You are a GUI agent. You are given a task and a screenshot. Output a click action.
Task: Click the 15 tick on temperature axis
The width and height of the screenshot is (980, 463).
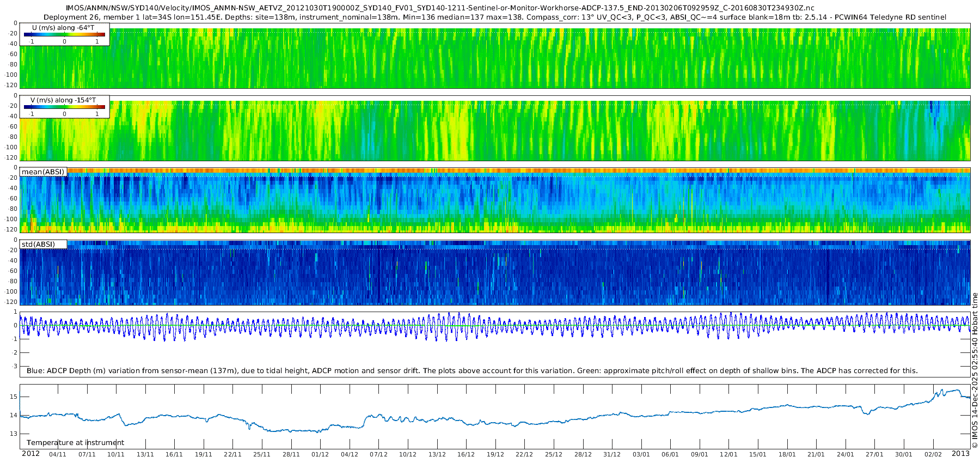click(x=14, y=397)
